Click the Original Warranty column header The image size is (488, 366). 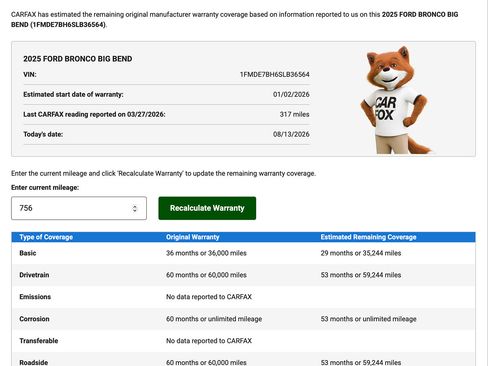(x=193, y=237)
